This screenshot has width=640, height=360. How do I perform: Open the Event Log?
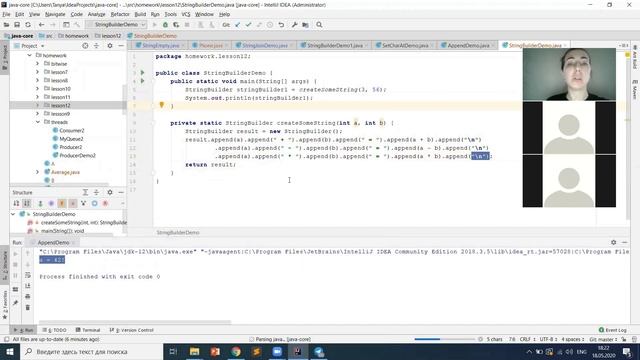tap(612, 330)
